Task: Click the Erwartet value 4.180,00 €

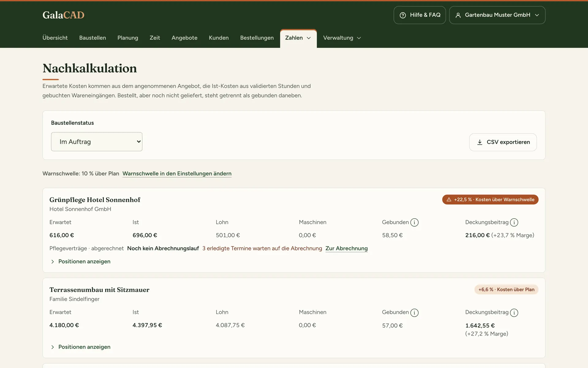Action: pyautogui.click(x=64, y=325)
